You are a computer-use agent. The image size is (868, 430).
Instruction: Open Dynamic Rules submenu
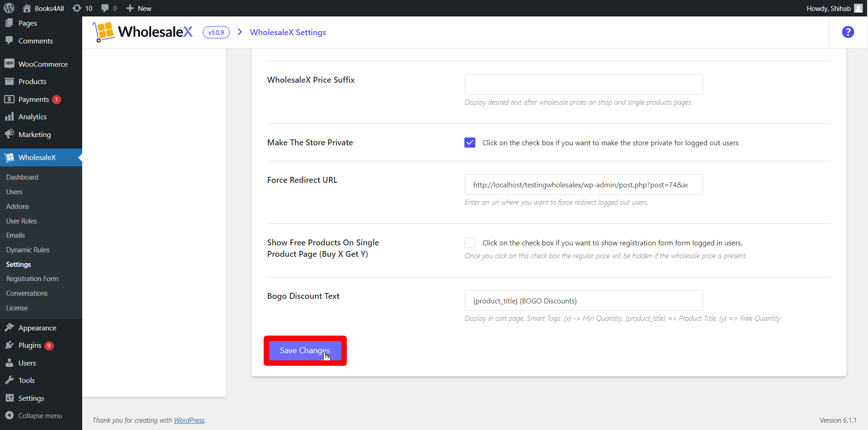tap(28, 250)
